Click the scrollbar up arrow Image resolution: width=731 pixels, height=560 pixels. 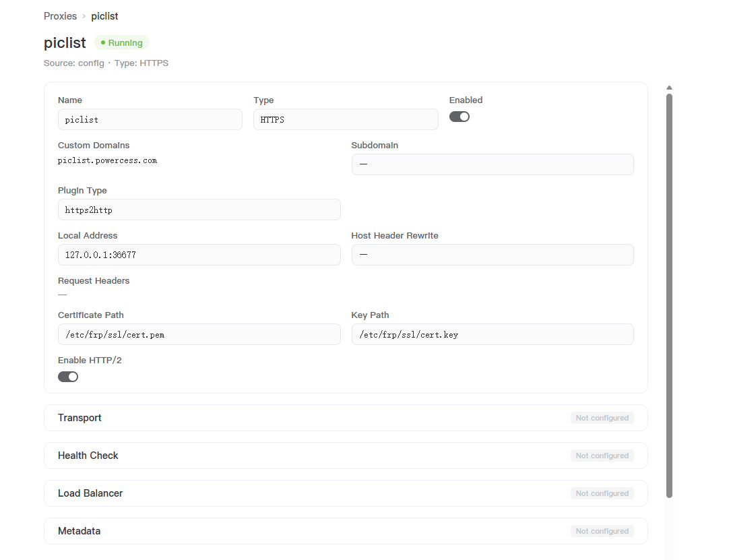670,88
